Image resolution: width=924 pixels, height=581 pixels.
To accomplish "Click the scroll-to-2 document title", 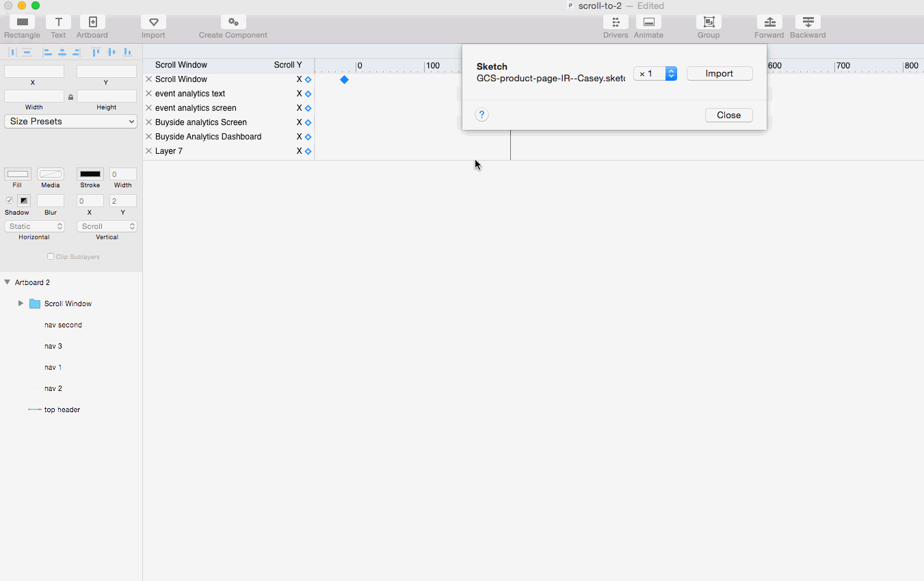I will pos(600,5).
